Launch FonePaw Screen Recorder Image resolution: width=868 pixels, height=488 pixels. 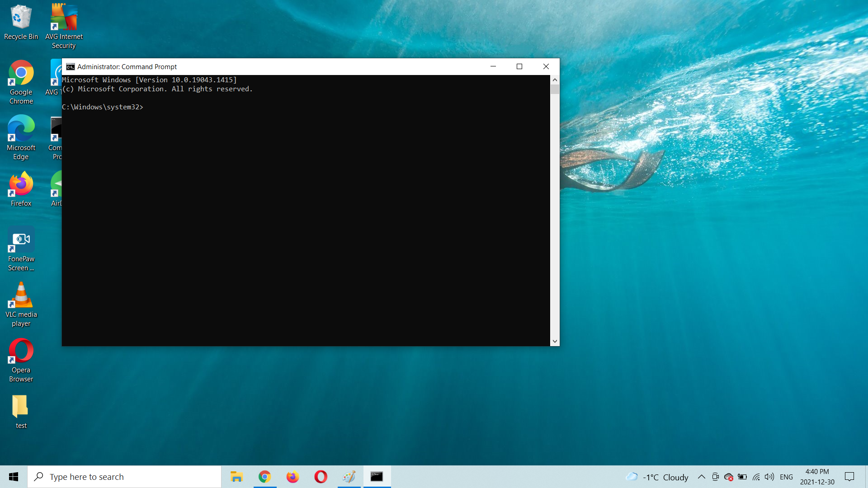coord(20,239)
